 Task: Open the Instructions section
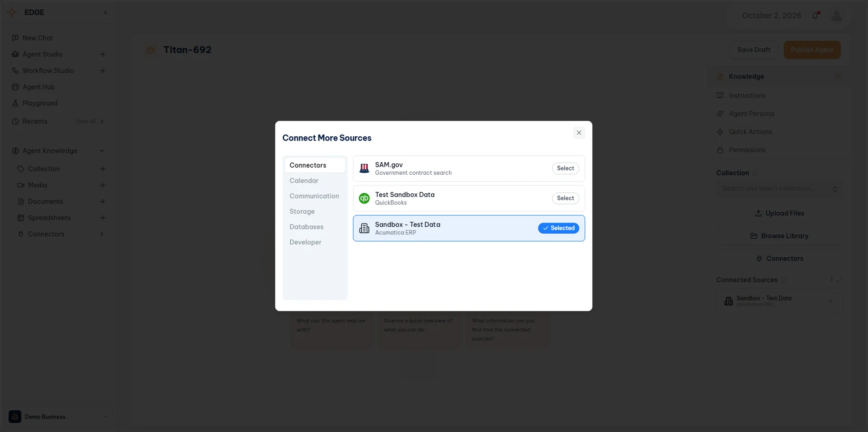(x=779, y=96)
